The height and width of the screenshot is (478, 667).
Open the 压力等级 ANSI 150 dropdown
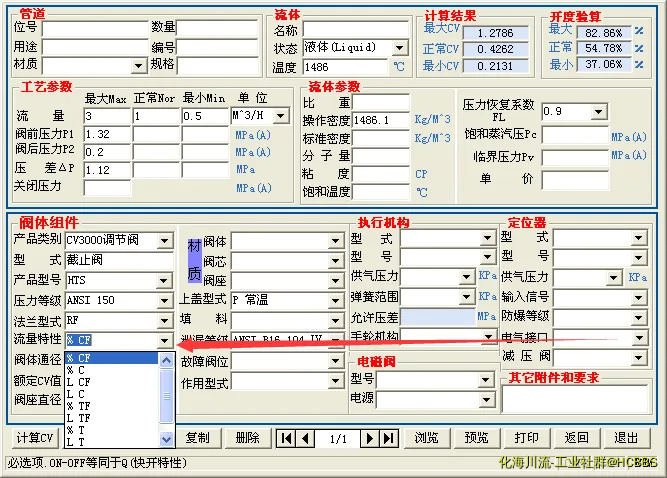165,300
